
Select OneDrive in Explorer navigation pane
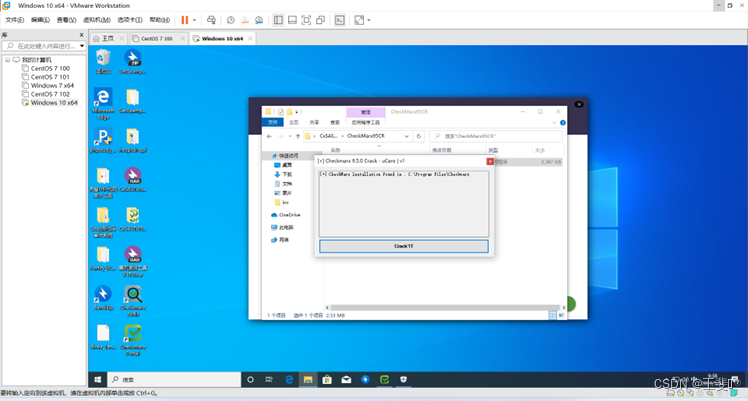click(x=285, y=215)
